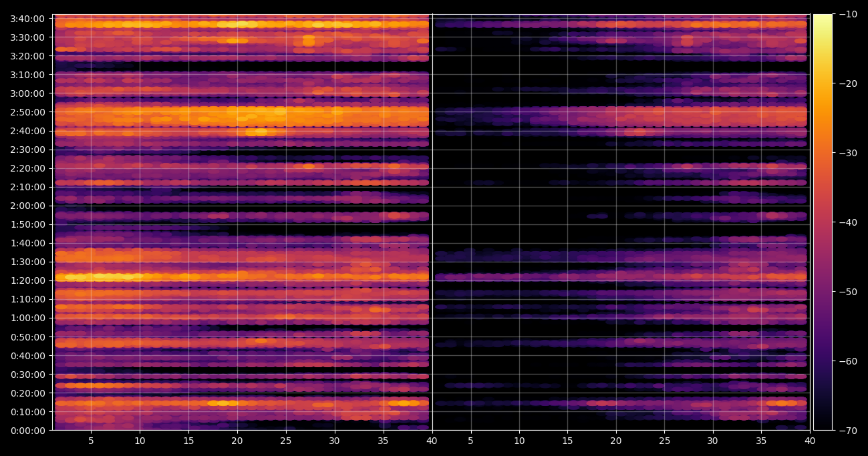
Task: Click inside the darker right heatmap panel
Action: [621, 222]
